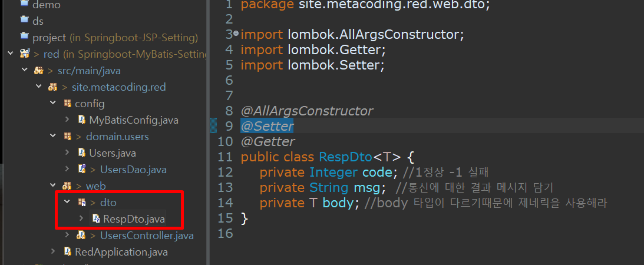Image resolution: width=644 pixels, height=265 pixels.
Task: Collapse the web package
Action: [53, 185]
